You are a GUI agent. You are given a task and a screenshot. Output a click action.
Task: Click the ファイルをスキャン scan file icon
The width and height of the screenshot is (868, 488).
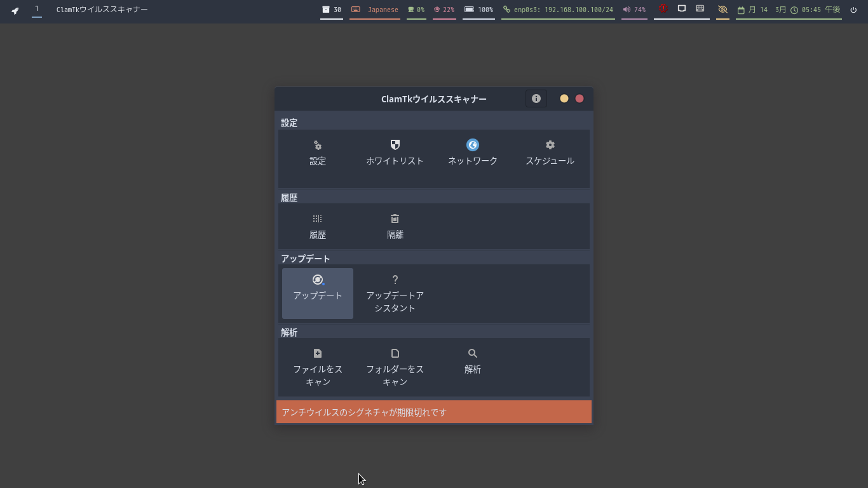(318, 353)
